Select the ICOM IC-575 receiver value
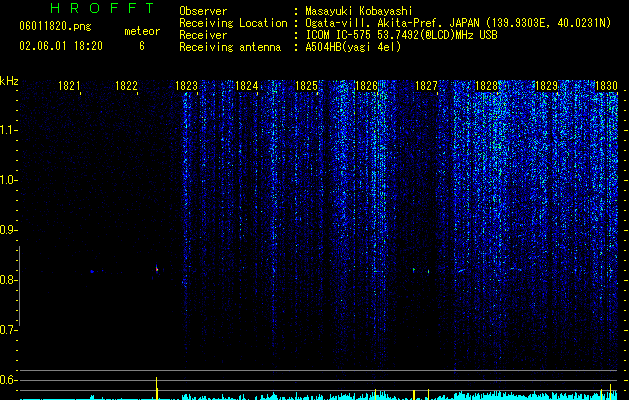Image resolution: width=629 pixels, height=400 pixels. 401,35
